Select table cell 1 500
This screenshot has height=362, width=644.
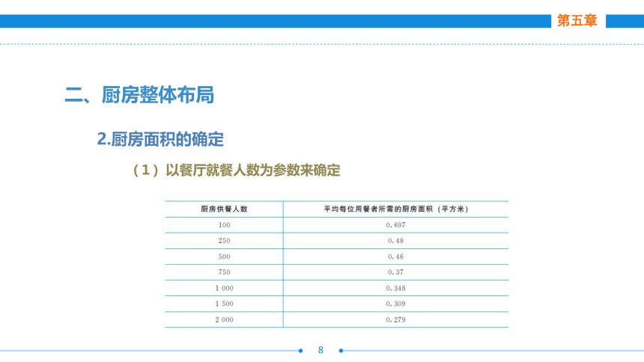point(224,304)
